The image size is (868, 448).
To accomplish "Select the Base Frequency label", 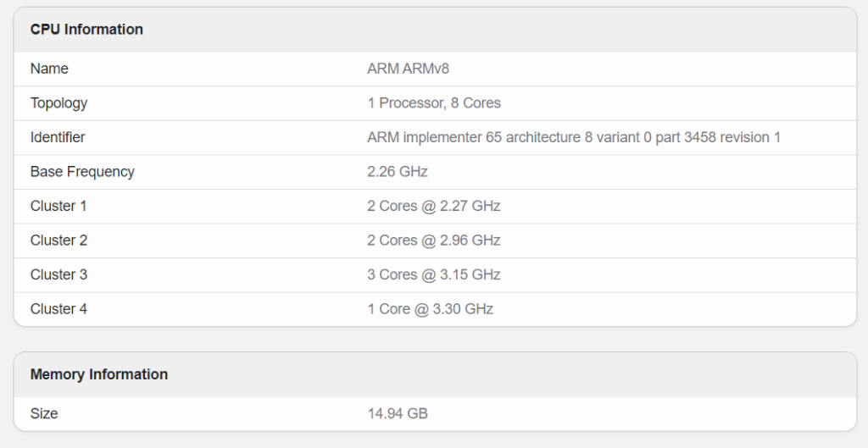I will coord(82,172).
